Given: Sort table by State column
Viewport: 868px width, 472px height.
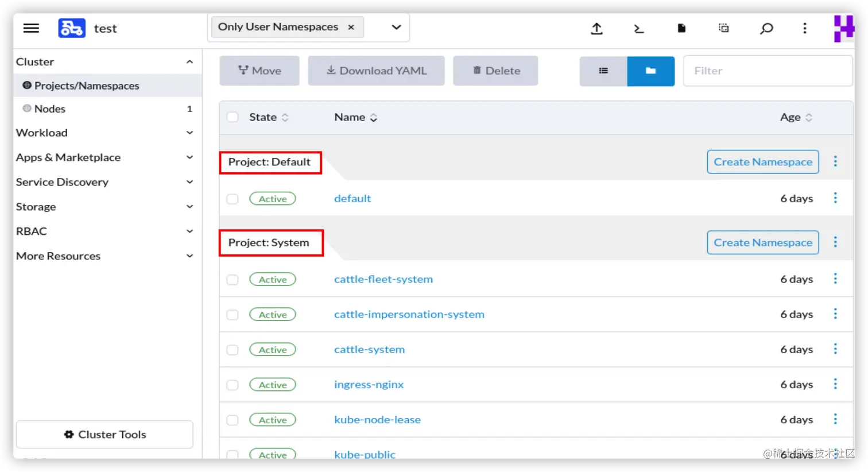Looking at the screenshot, I should coord(269,117).
